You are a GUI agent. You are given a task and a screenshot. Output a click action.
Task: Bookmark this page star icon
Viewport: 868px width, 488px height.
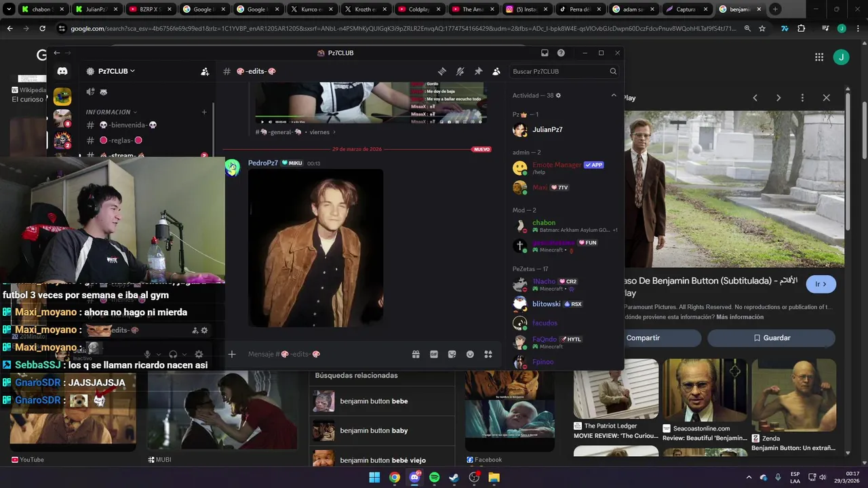[x=762, y=28]
